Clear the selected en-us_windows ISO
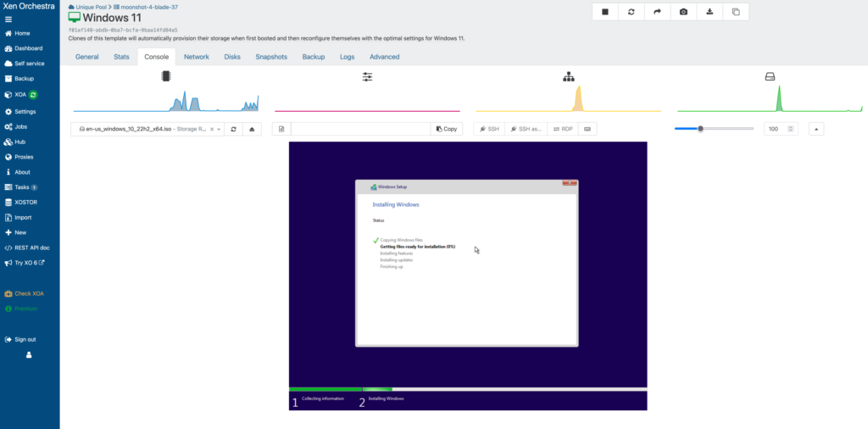Viewport: 868px width, 429px height. point(209,129)
